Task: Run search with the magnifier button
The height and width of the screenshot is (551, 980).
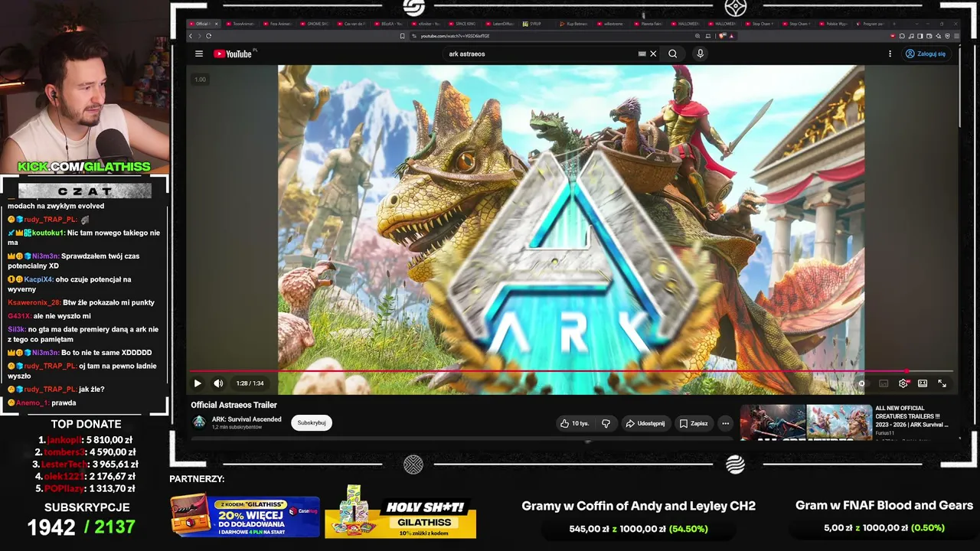Action: (672, 54)
